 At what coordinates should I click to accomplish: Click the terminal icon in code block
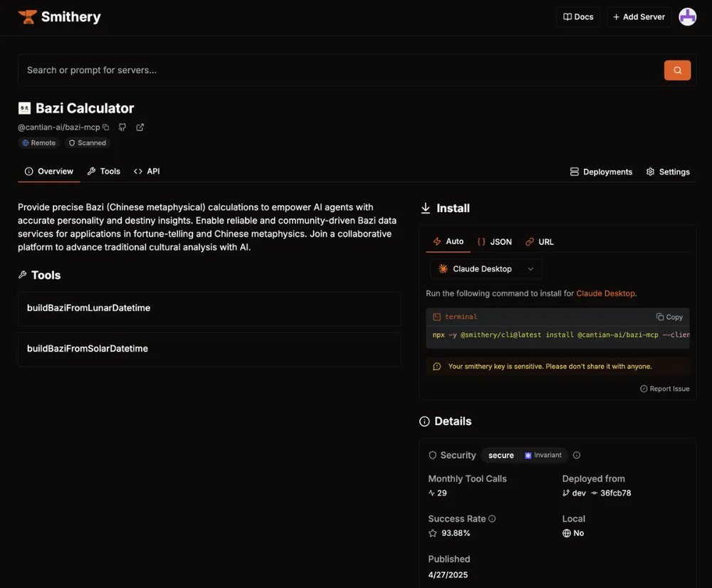pyautogui.click(x=437, y=317)
